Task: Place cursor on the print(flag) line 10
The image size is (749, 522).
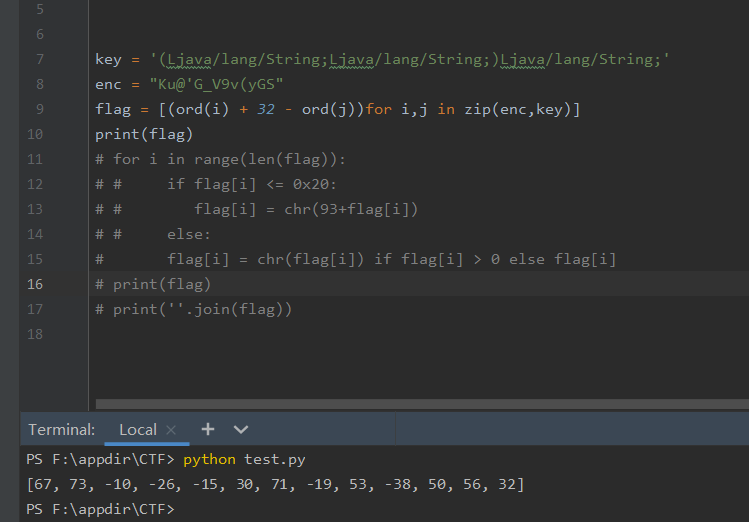Action: [144, 134]
